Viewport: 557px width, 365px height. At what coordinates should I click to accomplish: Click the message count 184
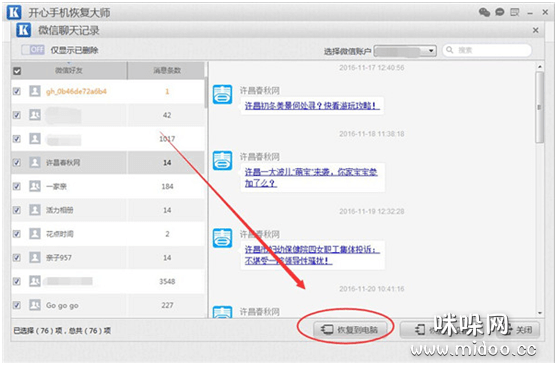click(x=167, y=186)
